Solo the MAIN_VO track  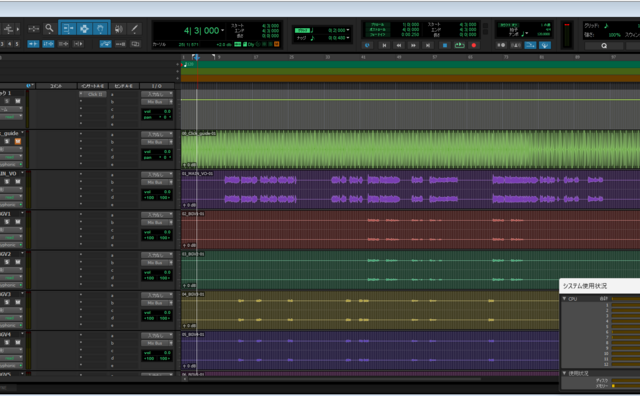click(x=7, y=181)
